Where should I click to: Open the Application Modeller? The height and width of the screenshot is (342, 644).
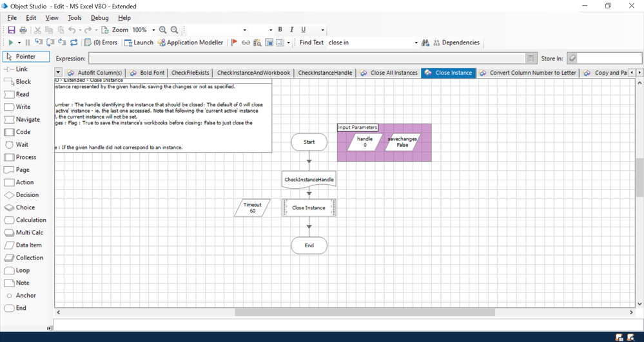191,43
